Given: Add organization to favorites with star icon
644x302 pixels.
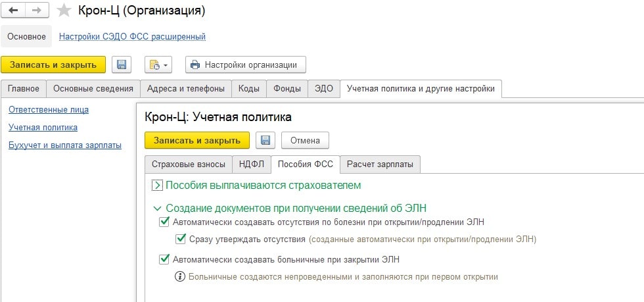Looking at the screenshot, I should 64,11.
